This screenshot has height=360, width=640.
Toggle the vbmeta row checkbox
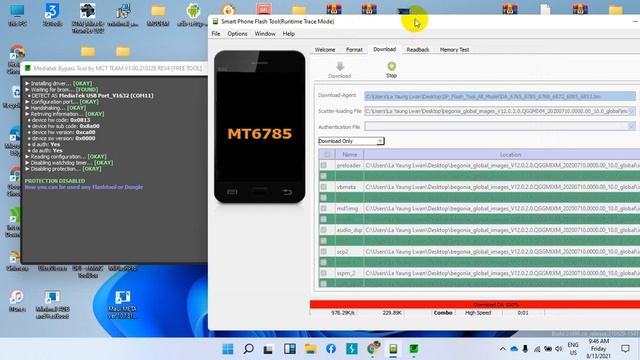[x=324, y=187]
